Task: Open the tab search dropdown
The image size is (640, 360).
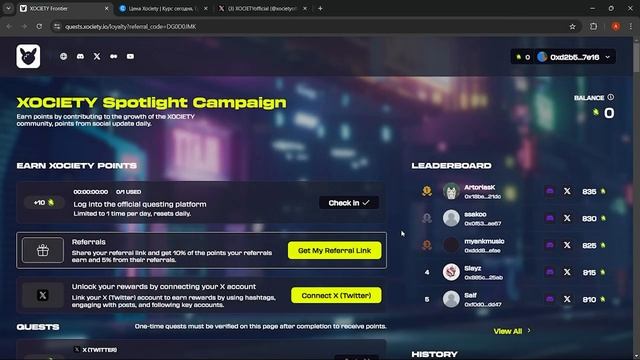Action: (x=8, y=9)
